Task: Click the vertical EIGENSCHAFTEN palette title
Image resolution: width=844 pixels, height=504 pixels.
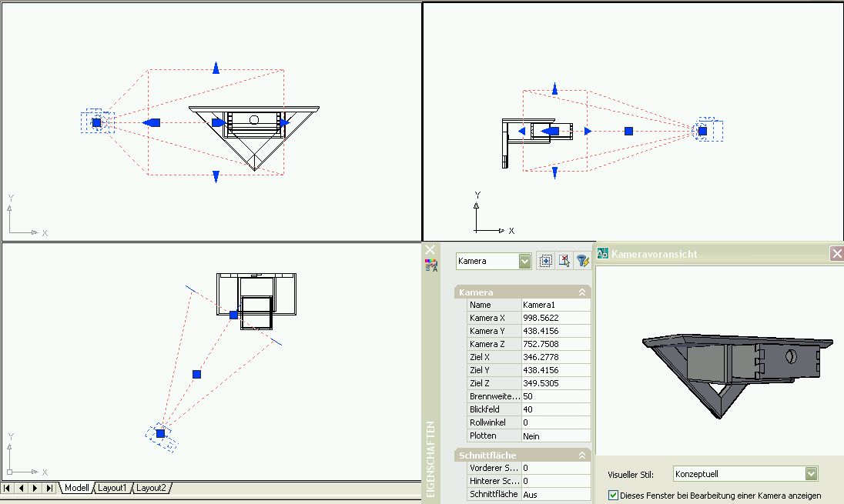Action: [430, 459]
